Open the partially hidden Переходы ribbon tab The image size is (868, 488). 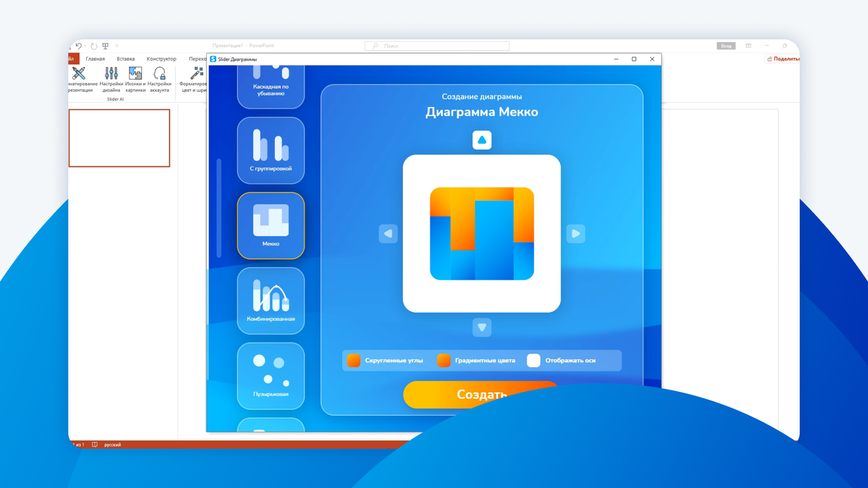coord(197,59)
